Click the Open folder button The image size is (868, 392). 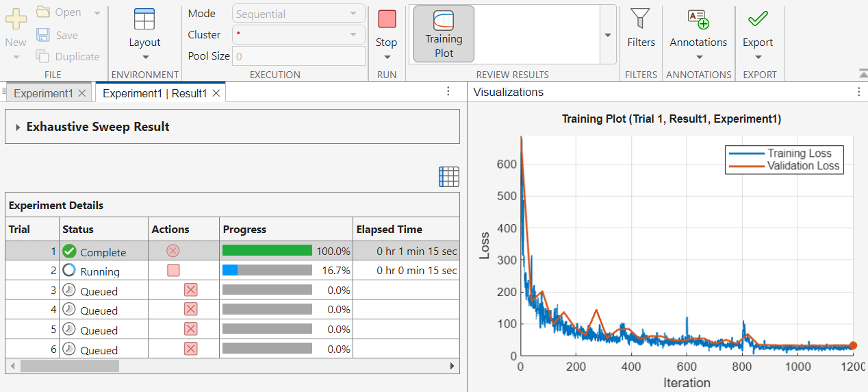pyautogui.click(x=59, y=12)
